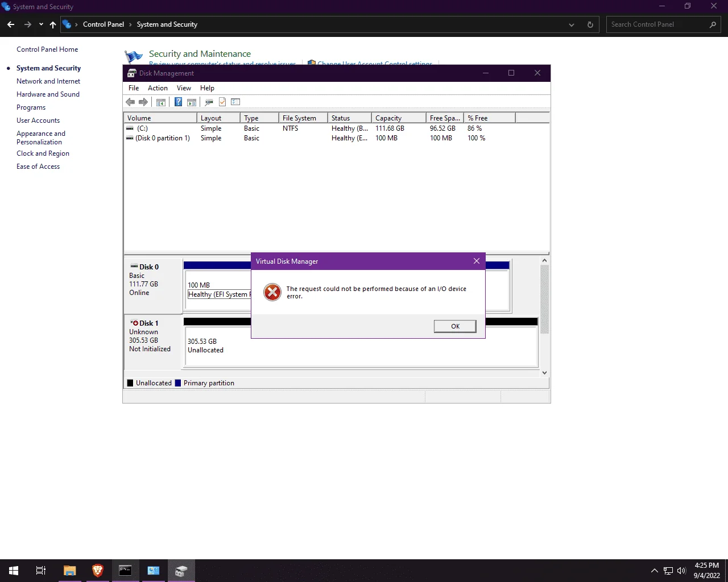
Task: Expand the chevron after Control Panel breadcrumb
Action: point(130,24)
